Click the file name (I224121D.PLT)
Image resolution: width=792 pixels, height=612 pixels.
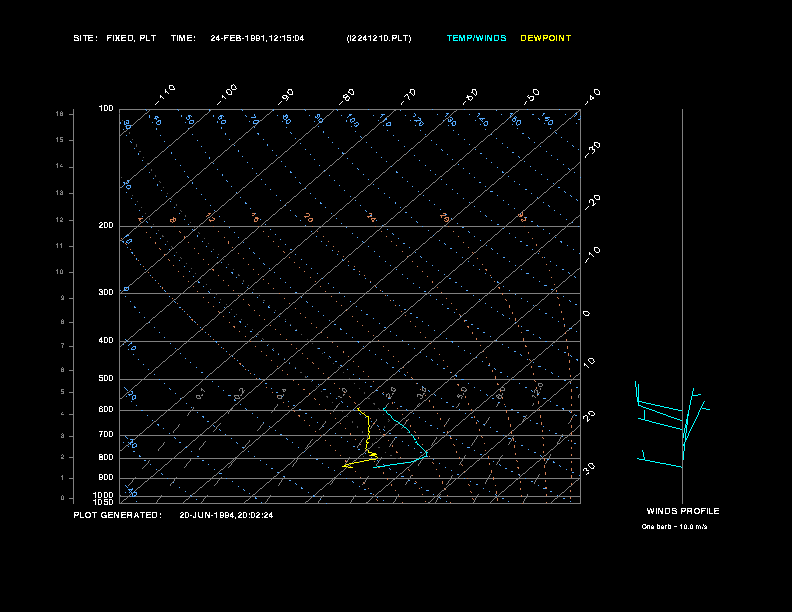coord(378,38)
